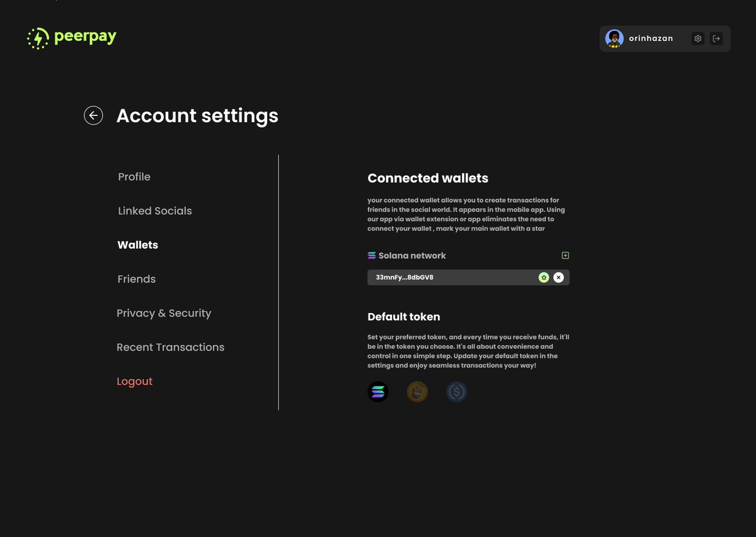The height and width of the screenshot is (537, 756).
Task: Click the Connected wallets heading
Action: (428, 178)
